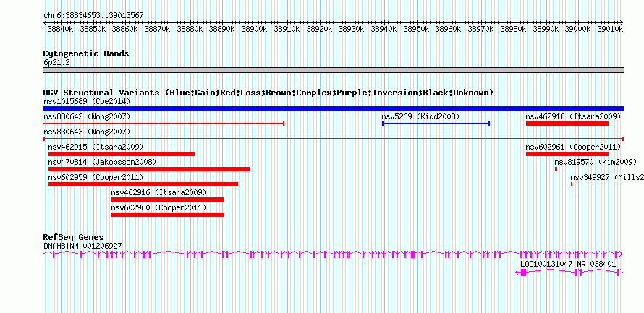Viewport: 644px width, 313px height.
Task: Click the DNAH8 magenta gene model
Action: click(x=333, y=254)
